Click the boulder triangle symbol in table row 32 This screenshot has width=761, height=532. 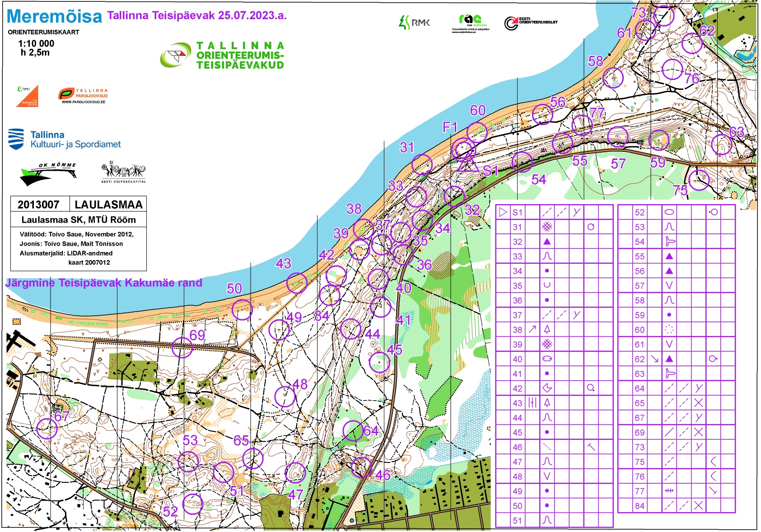tap(547, 241)
